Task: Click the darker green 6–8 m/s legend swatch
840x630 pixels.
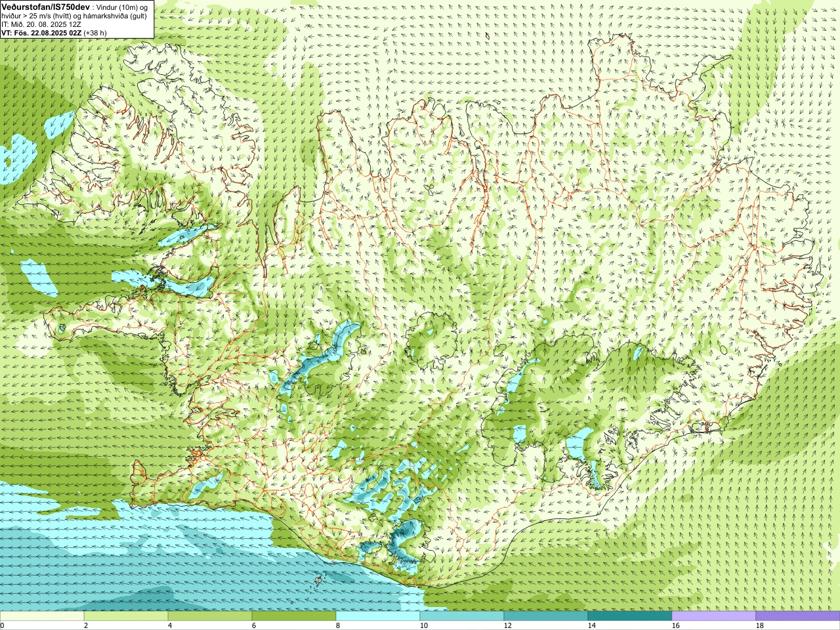Action: click(x=294, y=616)
